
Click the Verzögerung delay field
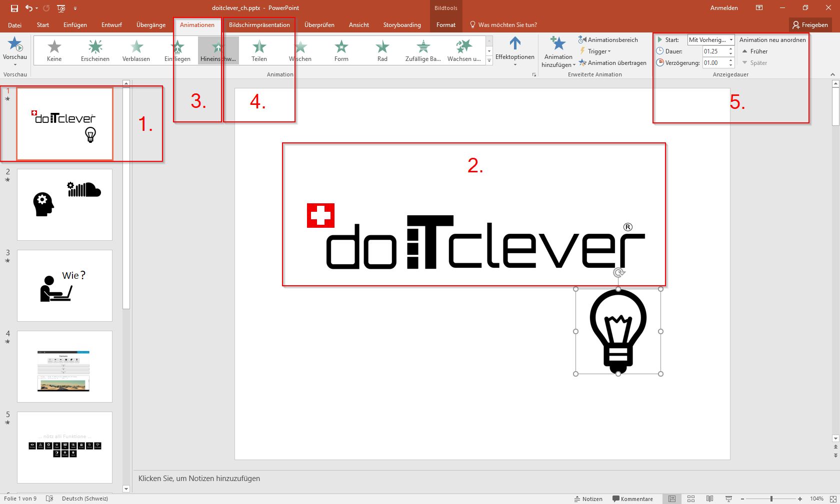(714, 63)
